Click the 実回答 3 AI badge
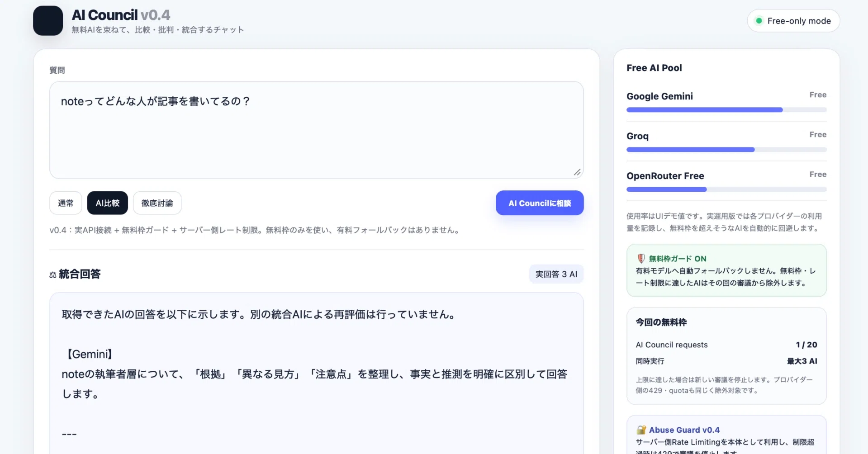Image resolution: width=868 pixels, height=454 pixels. [556, 274]
